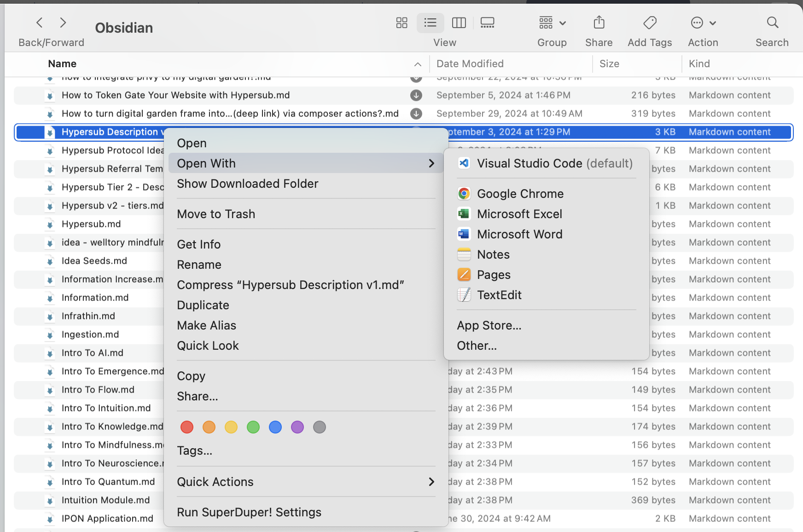Click the Share toolbar icon
Viewport: 803px width, 532px height.
(x=599, y=23)
